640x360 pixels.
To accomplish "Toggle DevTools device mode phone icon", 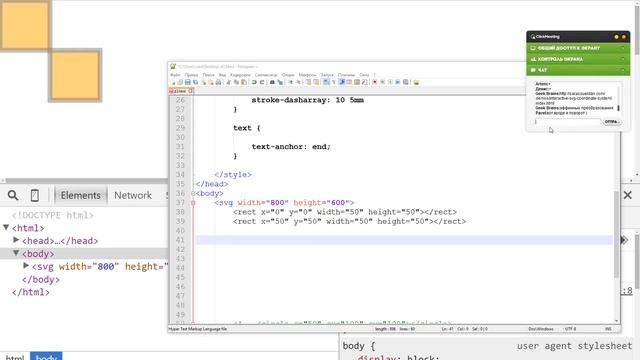I will point(35,196).
